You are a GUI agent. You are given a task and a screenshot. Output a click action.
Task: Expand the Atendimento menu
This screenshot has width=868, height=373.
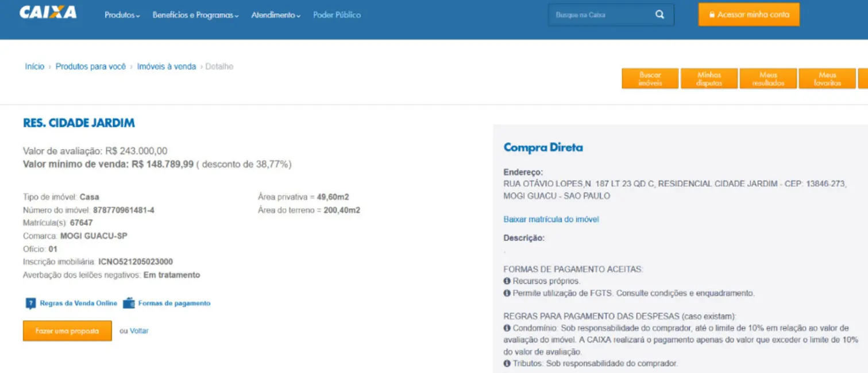tap(276, 15)
